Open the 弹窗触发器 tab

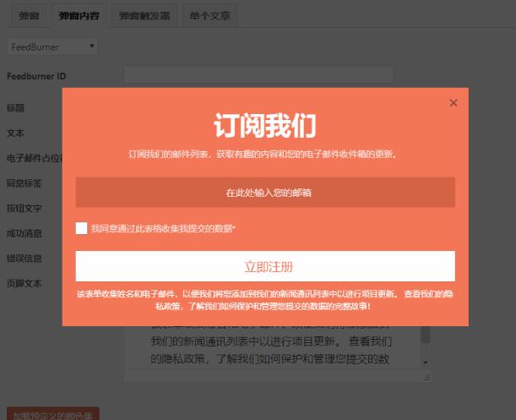pos(144,16)
